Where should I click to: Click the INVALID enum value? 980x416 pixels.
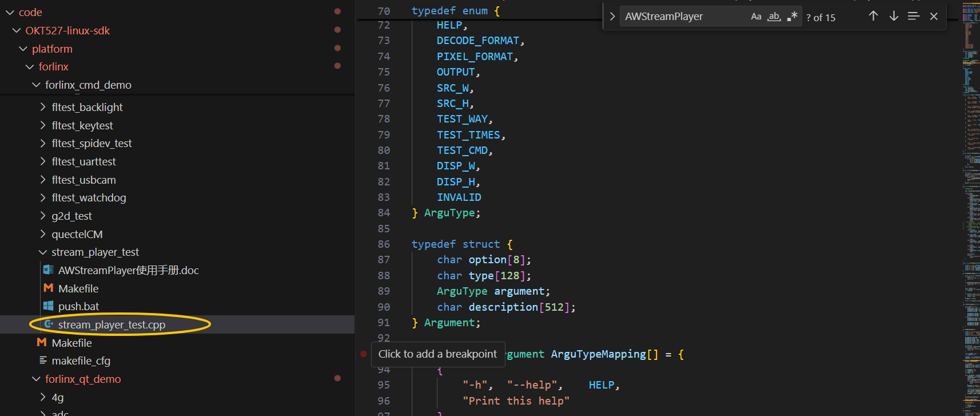coord(459,197)
